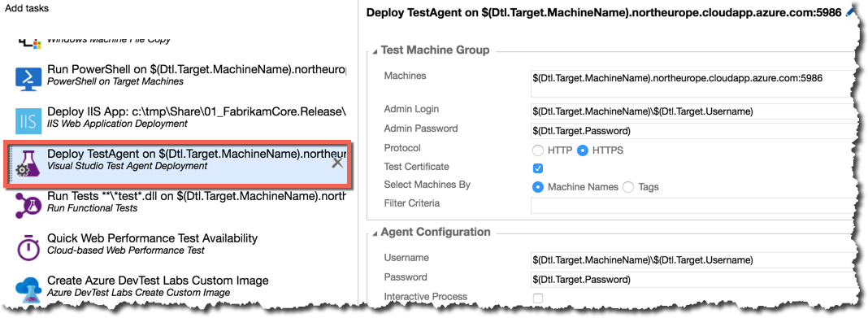Viewport: 868px width, 318px height.
Task: Click the Agent Configuration Password field
Action: [693, 279]
